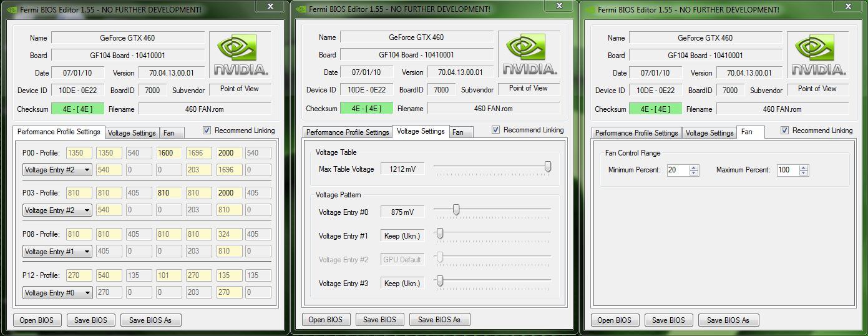
Task: Switch to Voltage Settings tab in Fan window
Action: (x=709, y=133)
